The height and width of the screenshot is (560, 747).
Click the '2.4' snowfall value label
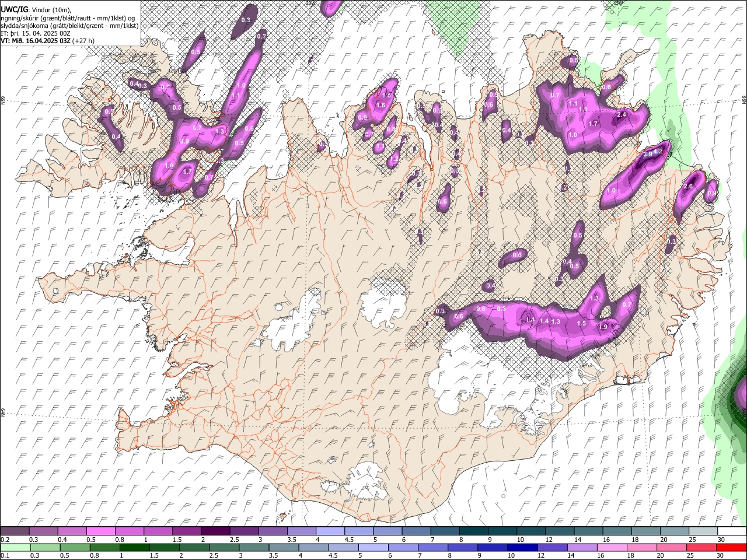tap(622, 115)
